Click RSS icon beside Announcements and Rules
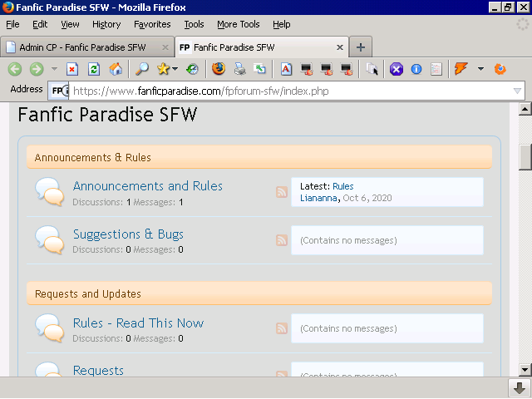The width and height of the screenshot is (532, 399). 282,192
